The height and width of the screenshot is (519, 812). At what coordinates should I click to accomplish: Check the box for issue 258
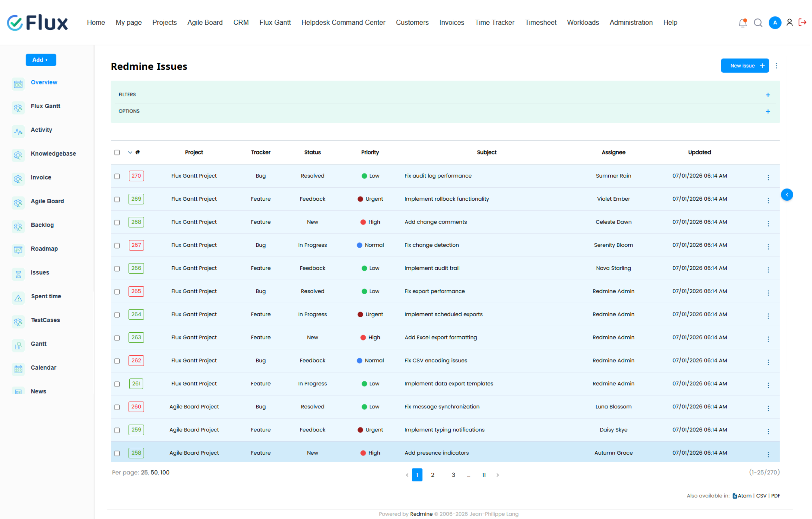click(x=117, y=453)
